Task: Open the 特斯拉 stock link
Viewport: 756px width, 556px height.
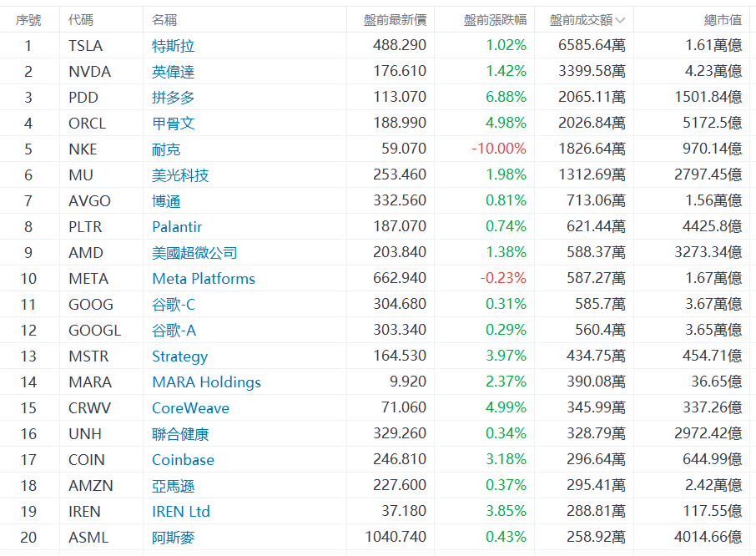Action: [174, 46]
